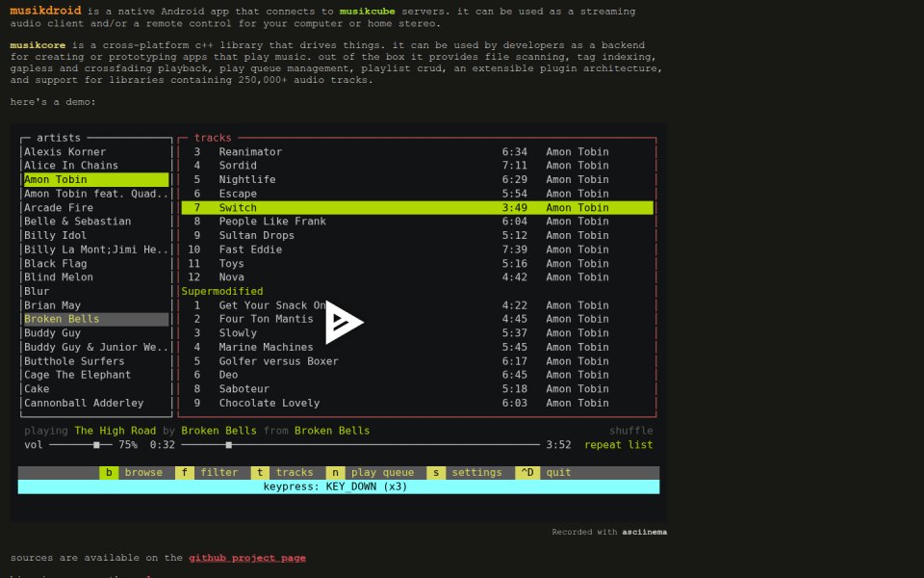Select the 'n play queue' shortcut item
Screen dimensions: 924x578
pos(370,472)
